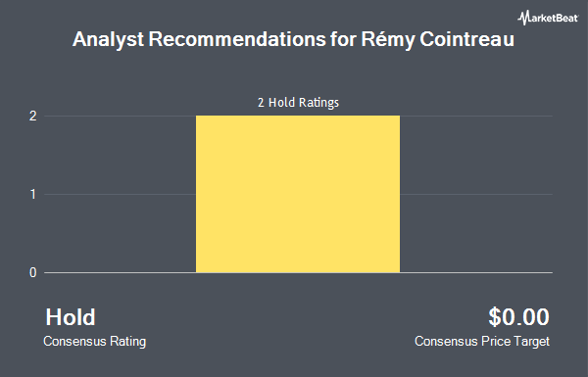Click the word 'Recommendations' in the title
This screenshot has height=377, width=588.
tap(237, 39)
